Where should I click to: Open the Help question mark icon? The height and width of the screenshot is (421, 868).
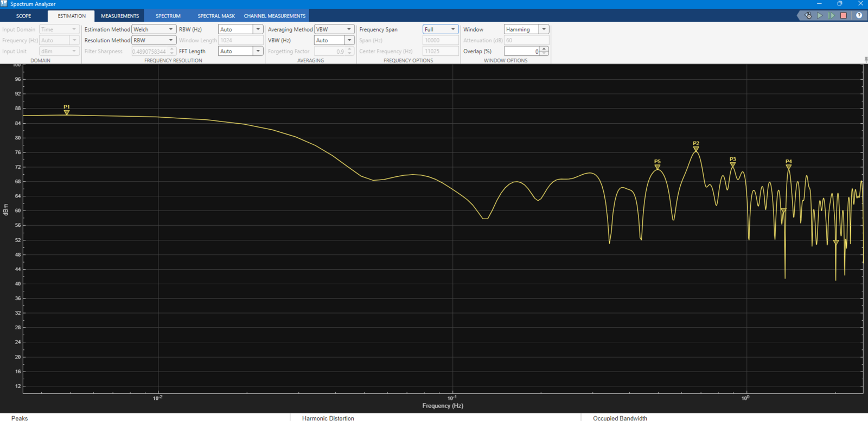tap(859, 16)
